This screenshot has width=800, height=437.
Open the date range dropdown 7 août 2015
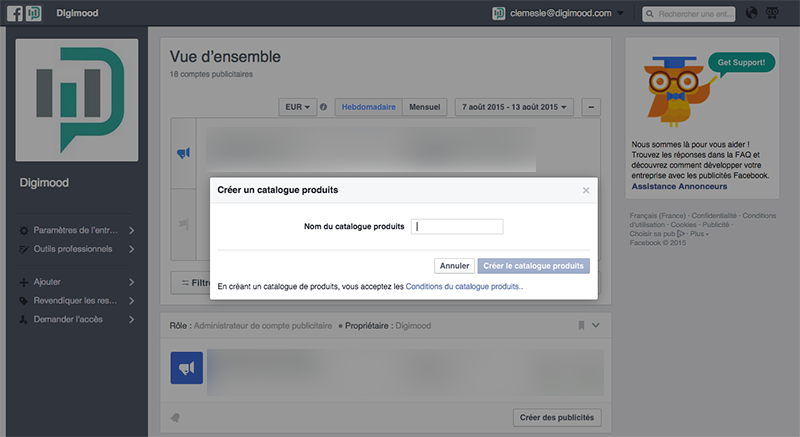tap(514, 107)
